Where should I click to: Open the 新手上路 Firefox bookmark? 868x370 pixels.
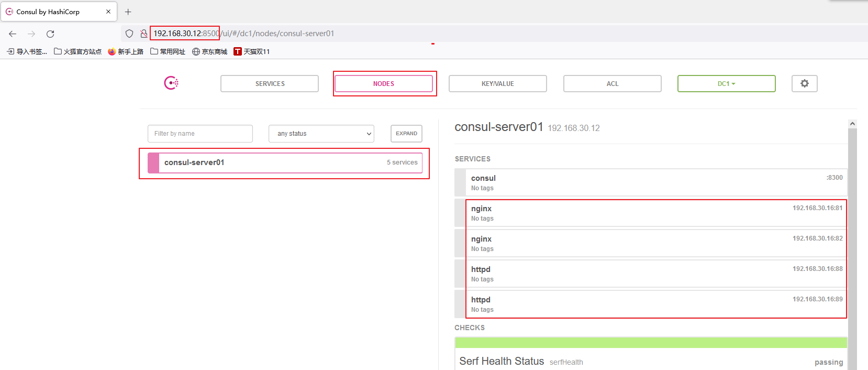(126, 51)
